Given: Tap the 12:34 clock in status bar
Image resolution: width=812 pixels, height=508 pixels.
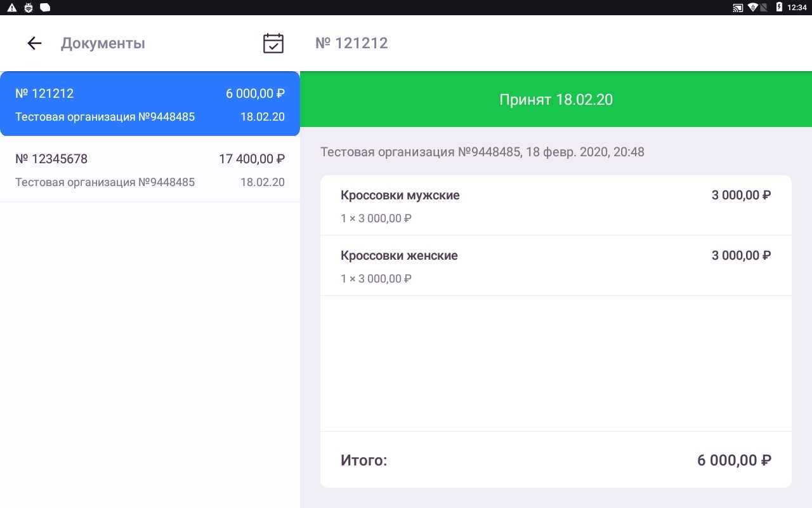Looking at the screenshot, I should coord(797,8).
